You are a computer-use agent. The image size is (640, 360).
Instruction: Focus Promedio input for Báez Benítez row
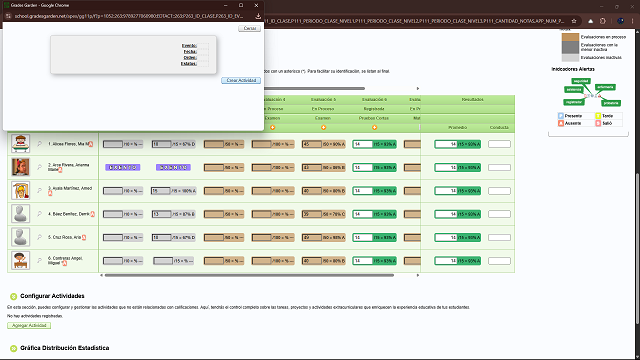pyautogui.click(x=446, y=214)
